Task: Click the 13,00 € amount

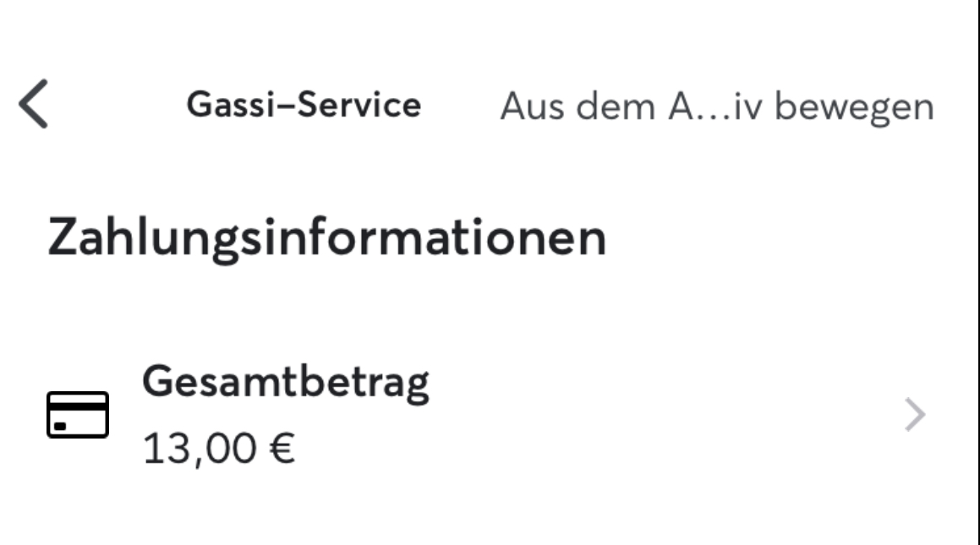Action: [219, 448]
